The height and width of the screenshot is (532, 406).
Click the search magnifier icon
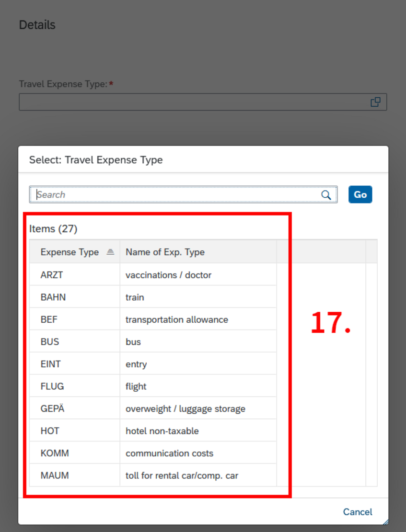[x=326, y=195]
